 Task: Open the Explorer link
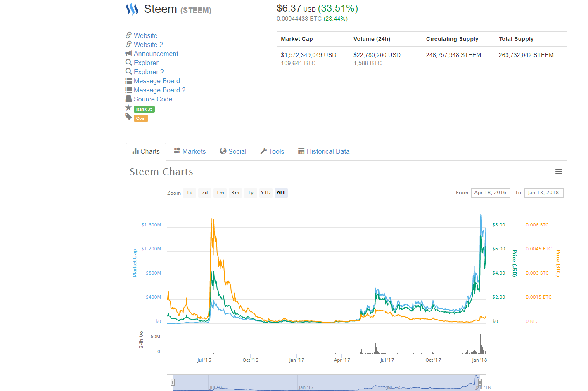[x=146, y=63]
